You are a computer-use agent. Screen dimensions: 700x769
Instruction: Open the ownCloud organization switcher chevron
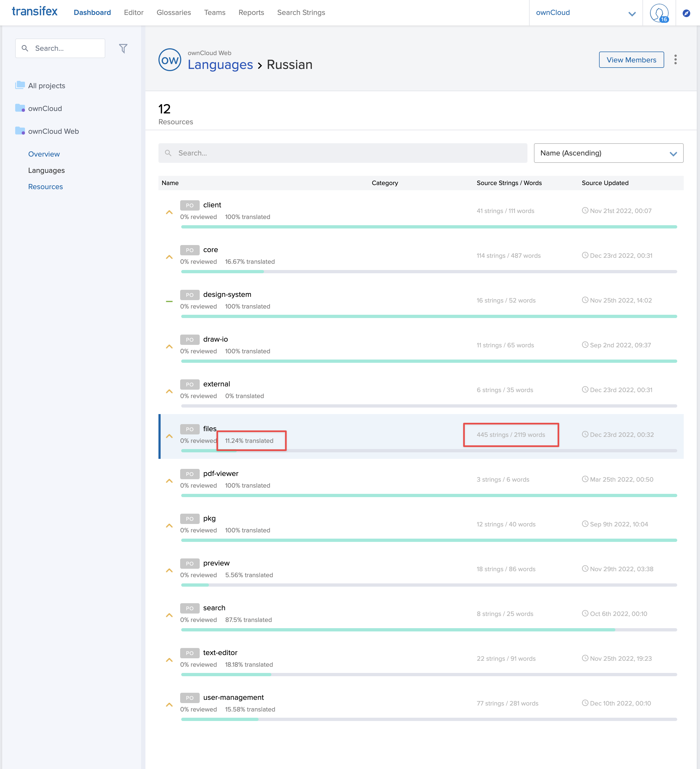632,14
